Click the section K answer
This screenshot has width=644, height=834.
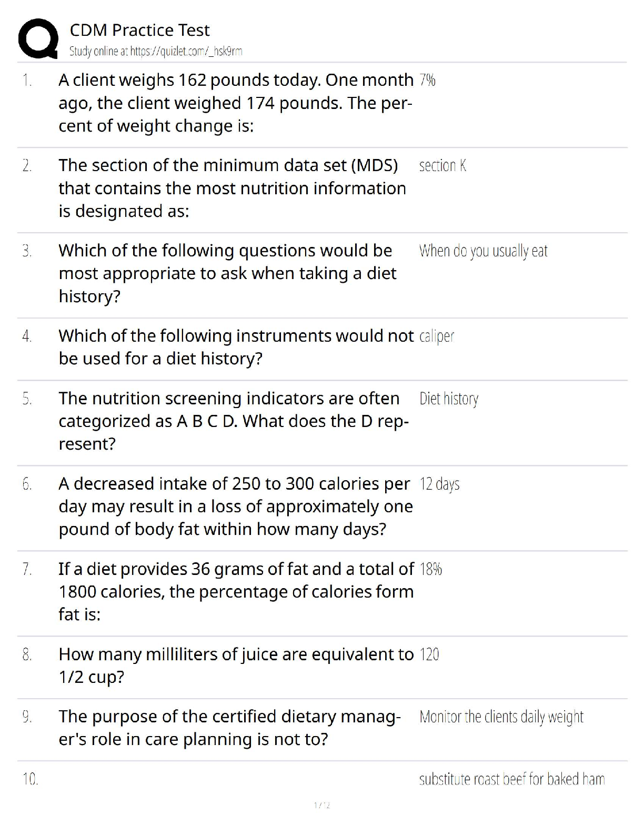442,165
